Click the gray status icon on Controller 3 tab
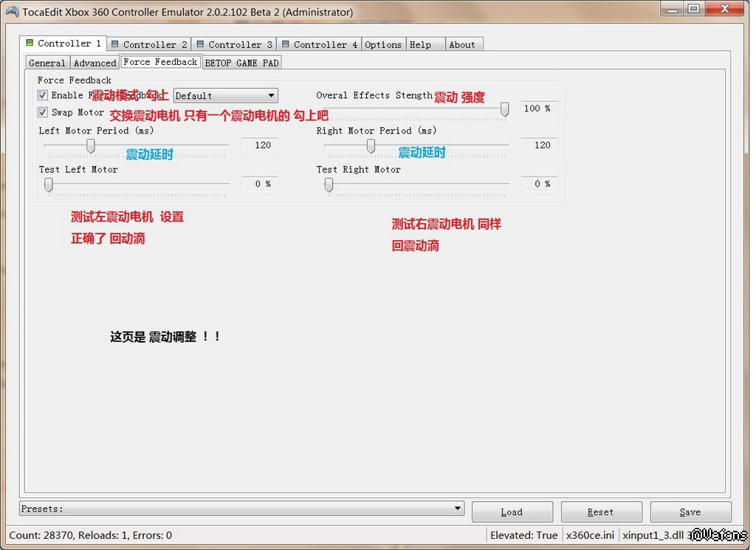The width and height of the screenshot is (756, 550). (x=200, y=44)
